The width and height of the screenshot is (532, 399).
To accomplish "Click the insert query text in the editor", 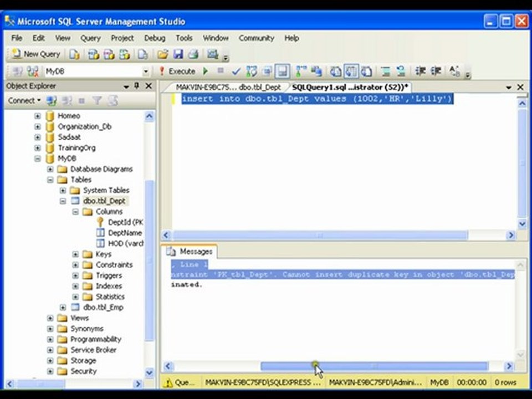I will (317, 99).
